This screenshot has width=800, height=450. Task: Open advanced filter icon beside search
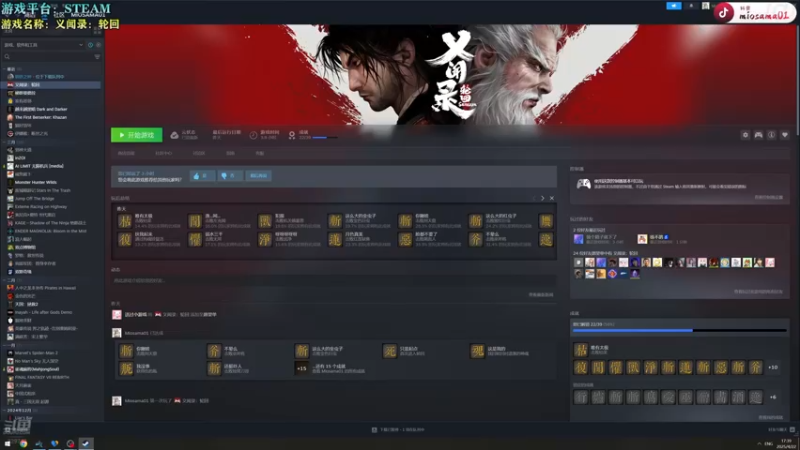tap(97, 57)
